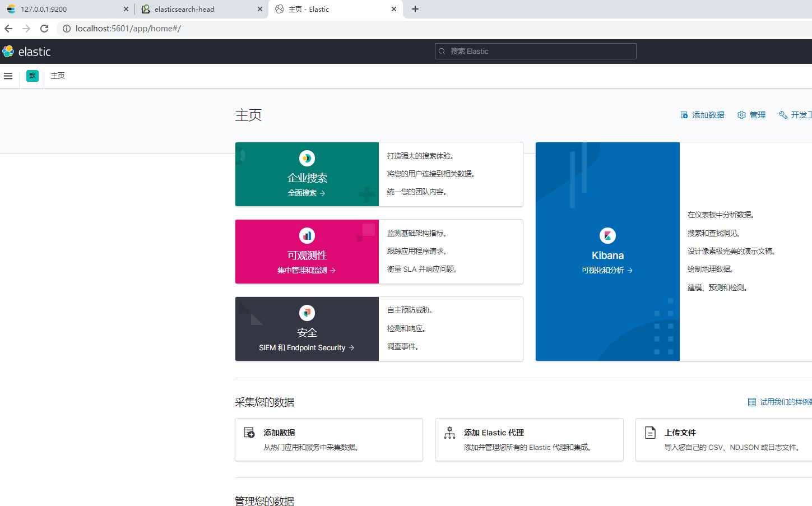Follow SIEM 和 Endpoint Security link
The image size is (812, 506).
tap(307, 347)
